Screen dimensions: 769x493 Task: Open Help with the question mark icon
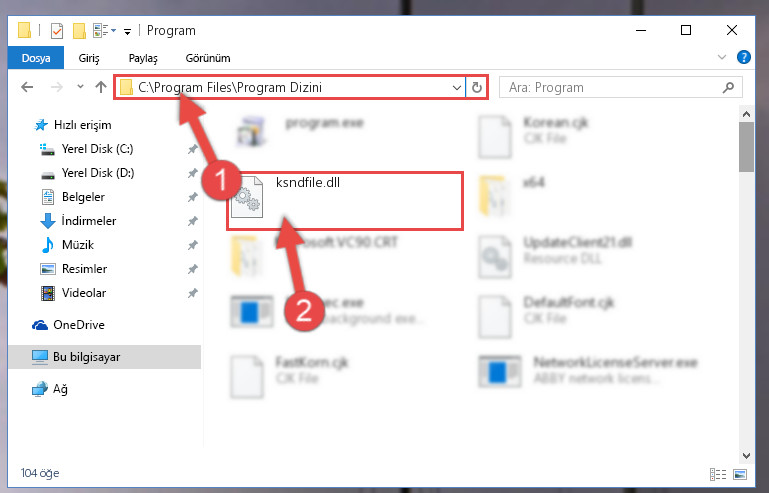coord(743,57)
